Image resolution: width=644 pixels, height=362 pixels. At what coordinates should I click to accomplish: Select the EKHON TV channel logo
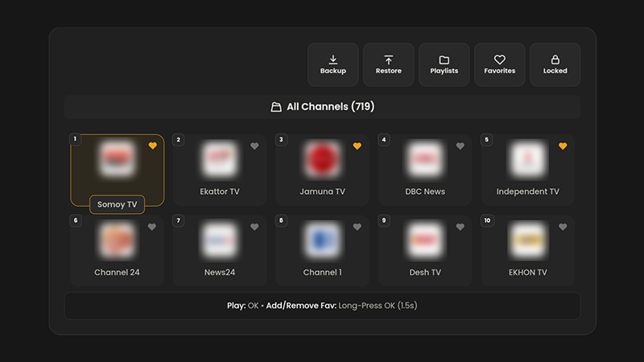(x=528, y=240)
